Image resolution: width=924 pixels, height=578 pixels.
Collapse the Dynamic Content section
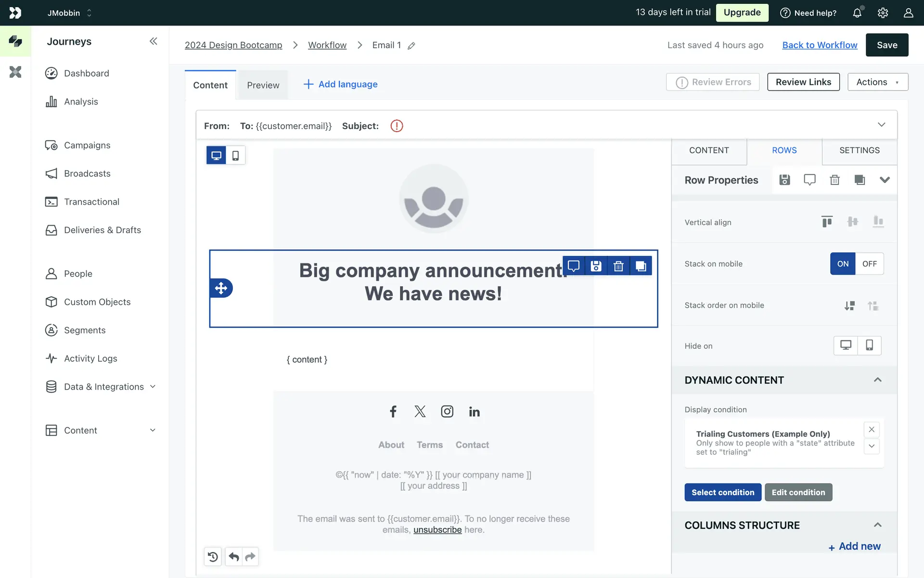[877, 380]
